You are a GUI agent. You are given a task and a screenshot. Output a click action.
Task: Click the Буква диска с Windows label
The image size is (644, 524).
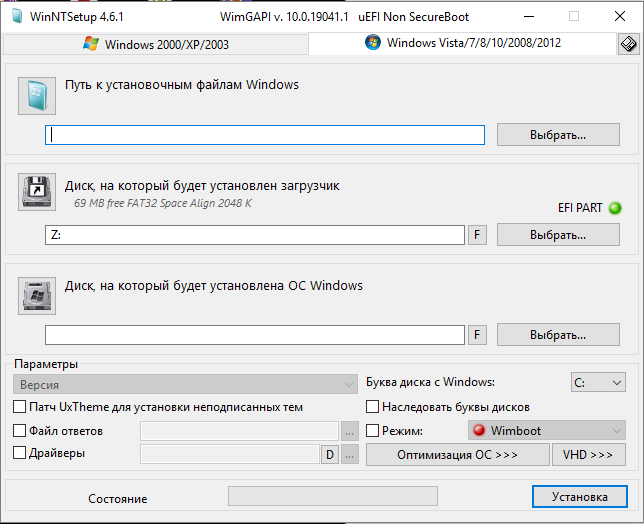tap(430, 382)
